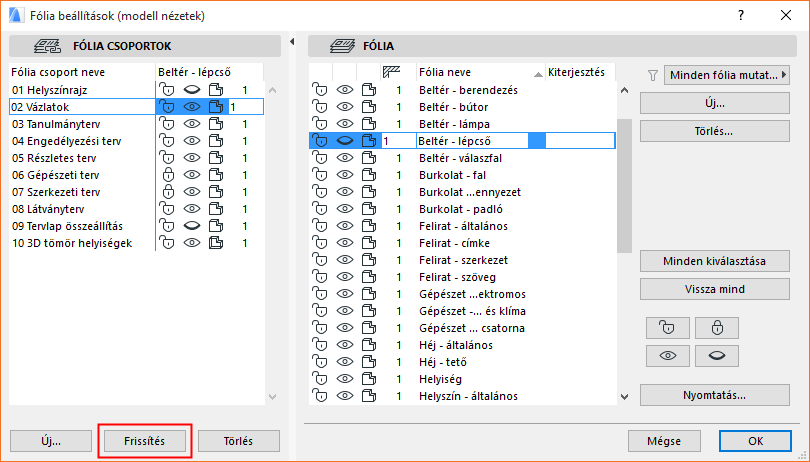Click the lock layers icon button
The height and width of the screenshot is (462, 810).
[715, 328]
